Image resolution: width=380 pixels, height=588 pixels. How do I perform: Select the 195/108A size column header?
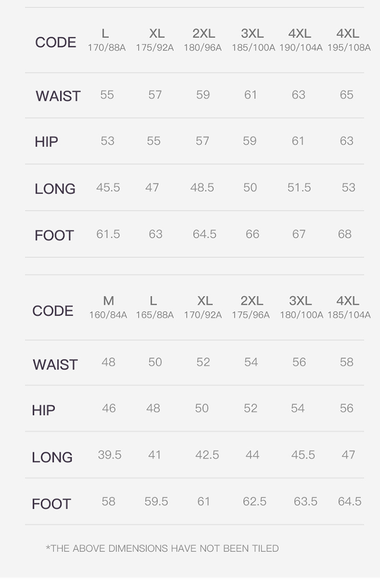click(x=349, y=40)
